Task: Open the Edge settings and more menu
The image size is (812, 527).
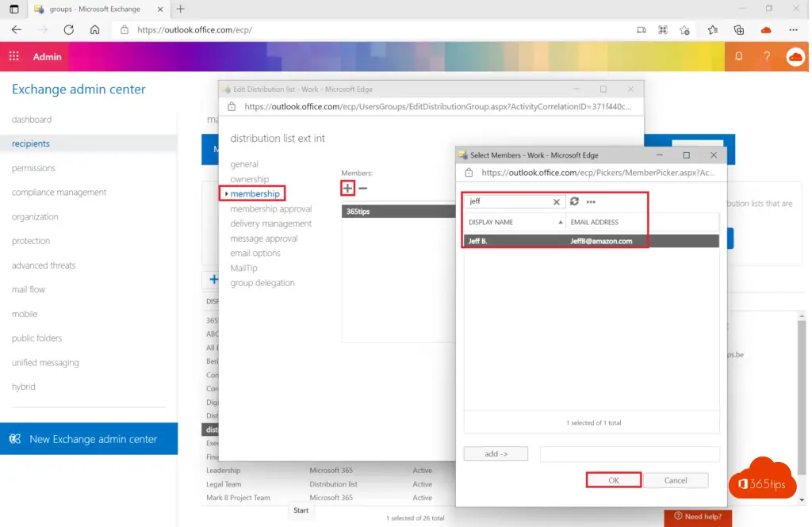Action: (x=793, y=30)
